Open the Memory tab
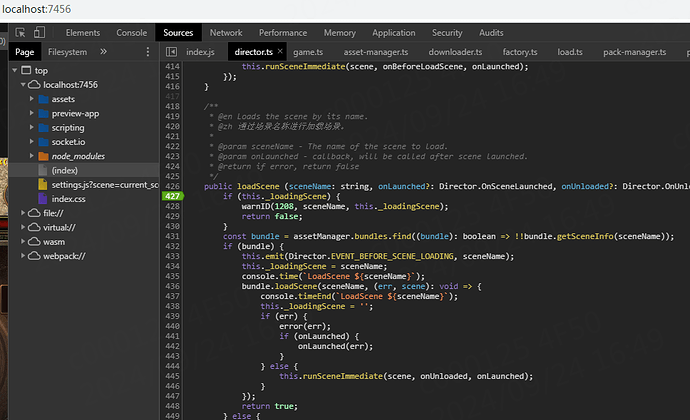 tap(340, 33)
